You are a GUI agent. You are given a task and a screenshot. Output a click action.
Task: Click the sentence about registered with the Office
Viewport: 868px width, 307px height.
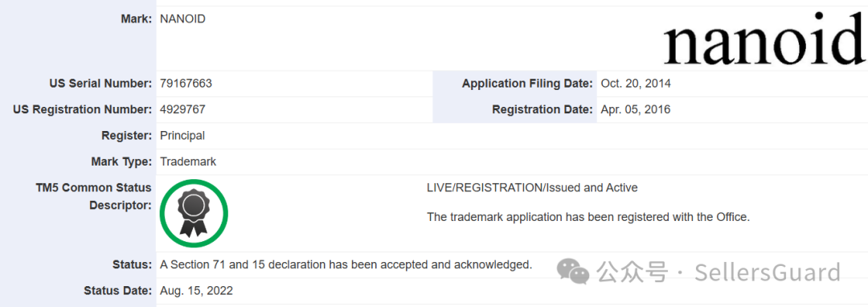point(588,217)
